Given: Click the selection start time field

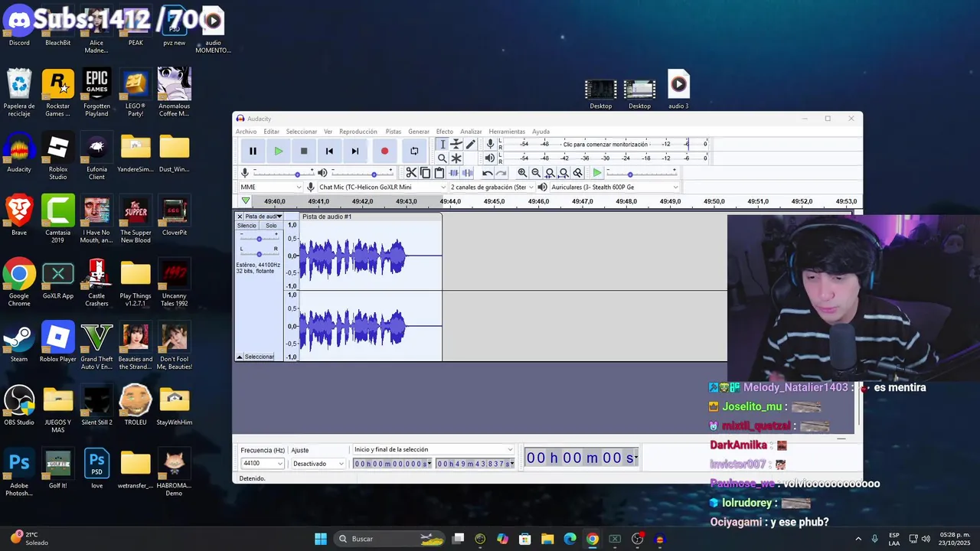Looking at the screenshot, I should pyautogui.click(x=393, y=464).
